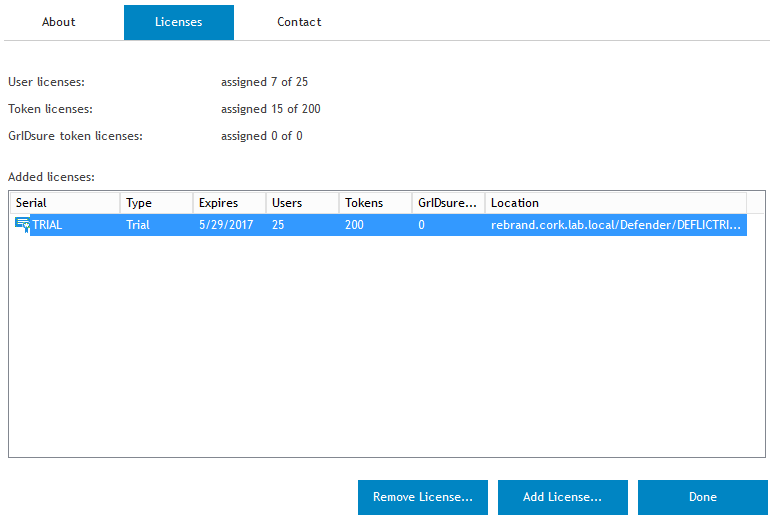777x526 pixels.
Task: Click the Add License button
Action: pos(562,497)
